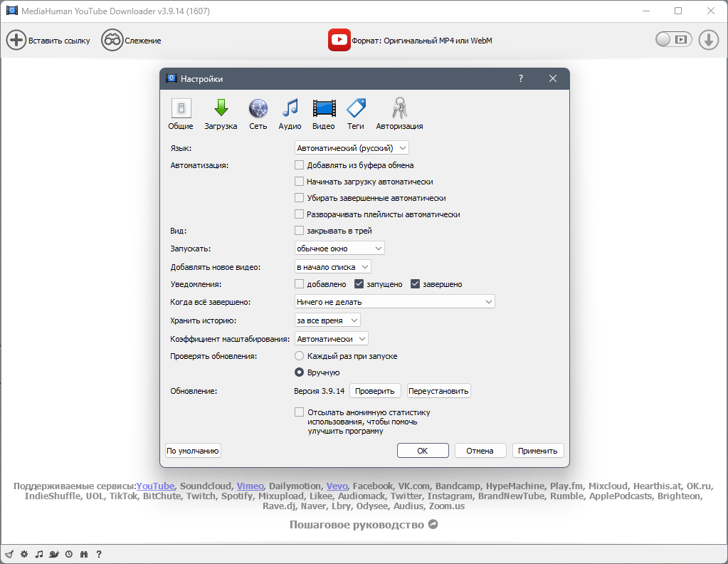Enable the добавлено notification checkbox
The image size is (728, 564).
tap(300, 284)
